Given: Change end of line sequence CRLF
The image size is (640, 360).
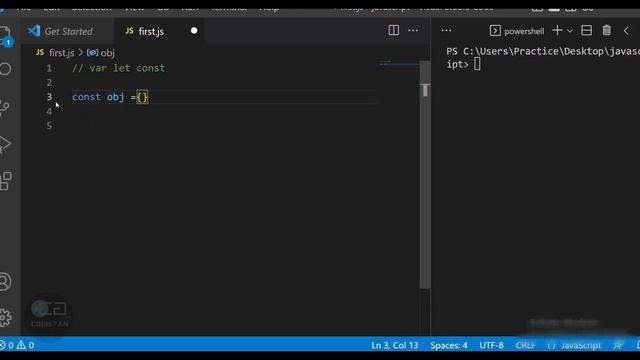Looking at the screenshot, I should [525, 345].
